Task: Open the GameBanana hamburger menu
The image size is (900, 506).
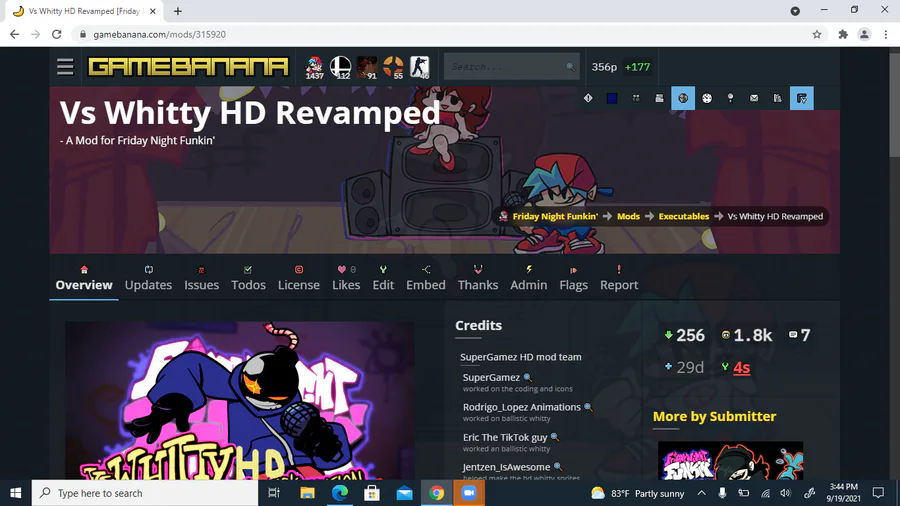Action: point(65,67)
